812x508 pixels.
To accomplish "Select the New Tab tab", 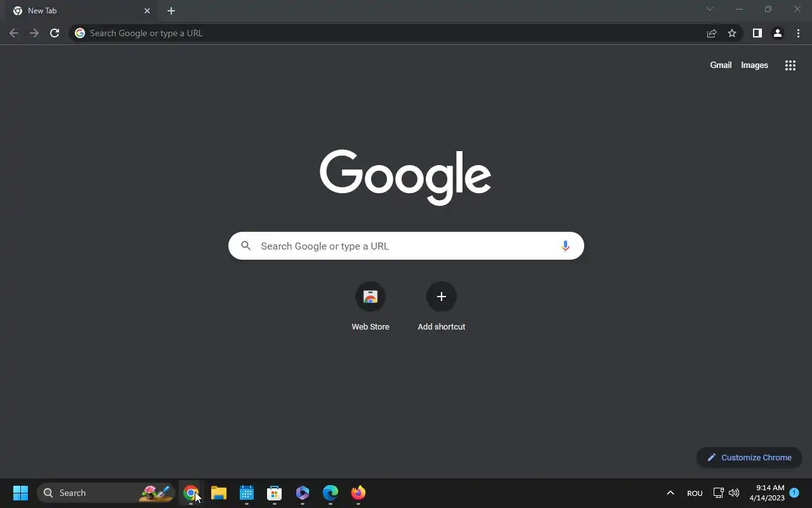I will pos(81,11).
